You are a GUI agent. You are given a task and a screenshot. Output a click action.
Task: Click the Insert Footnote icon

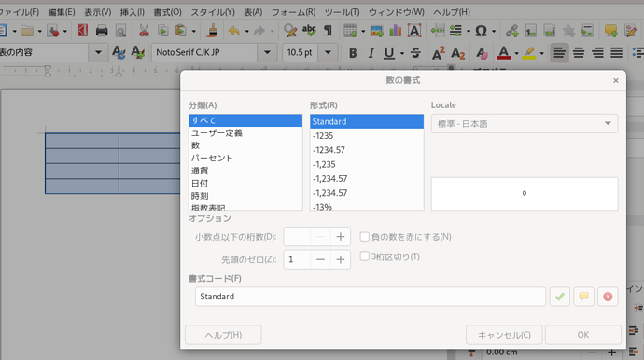tap(531, 31)
